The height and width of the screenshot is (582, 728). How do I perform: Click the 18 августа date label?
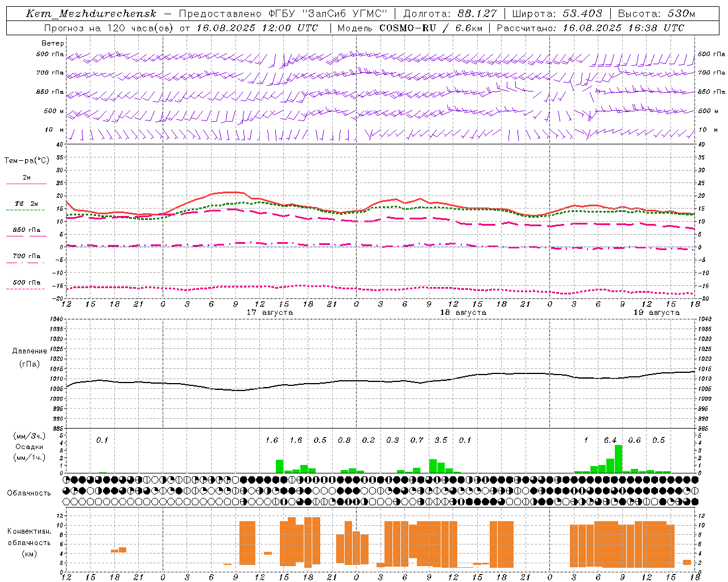(463, 313)
